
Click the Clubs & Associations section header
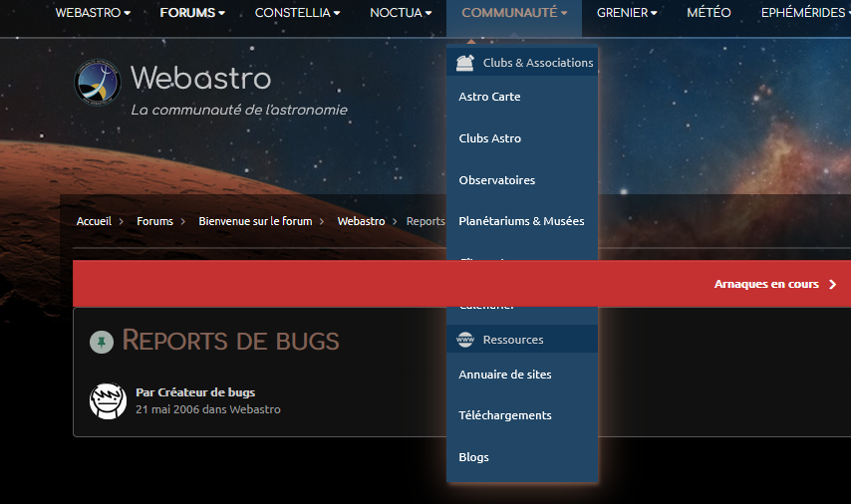pos(522,63)
